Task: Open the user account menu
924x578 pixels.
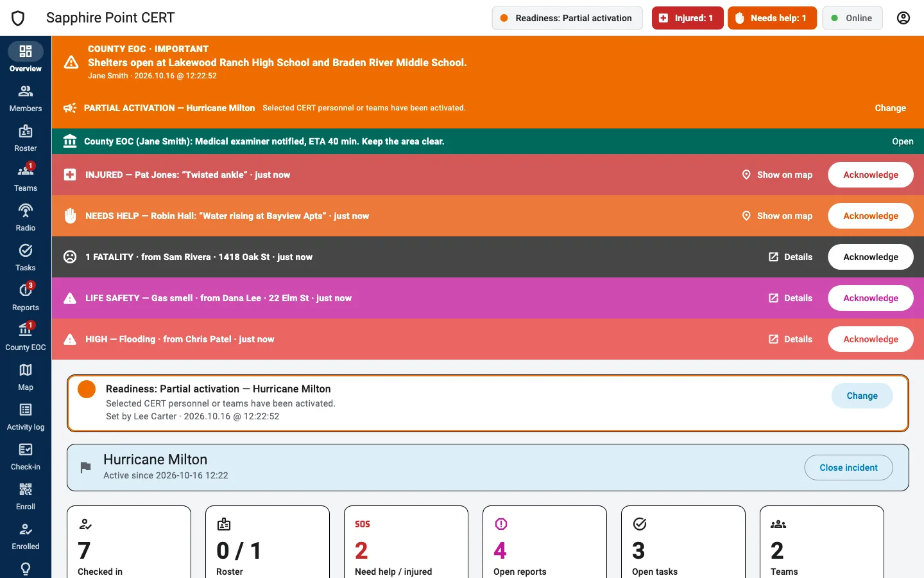Action: pos(903,18)
